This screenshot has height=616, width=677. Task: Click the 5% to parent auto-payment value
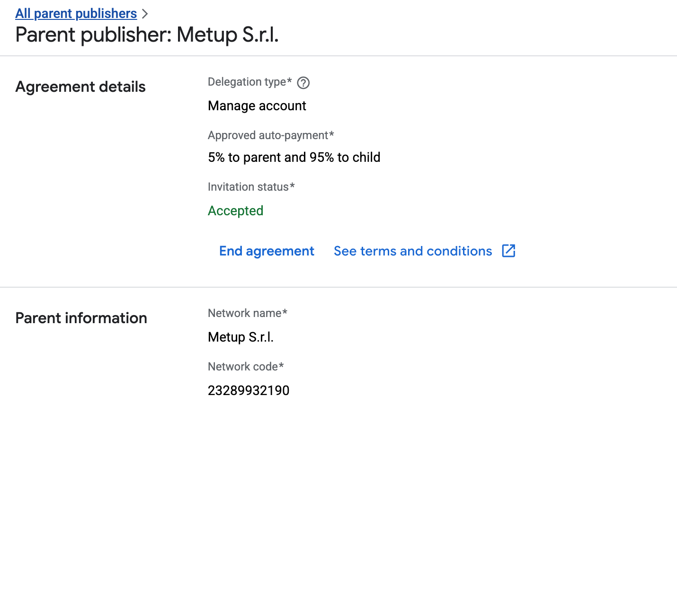click(294, 157)
